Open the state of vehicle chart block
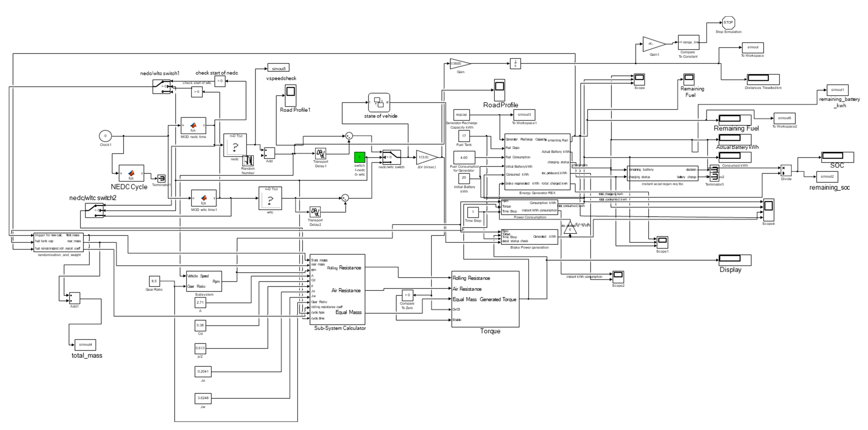868x430 pixels. [379, 103]
